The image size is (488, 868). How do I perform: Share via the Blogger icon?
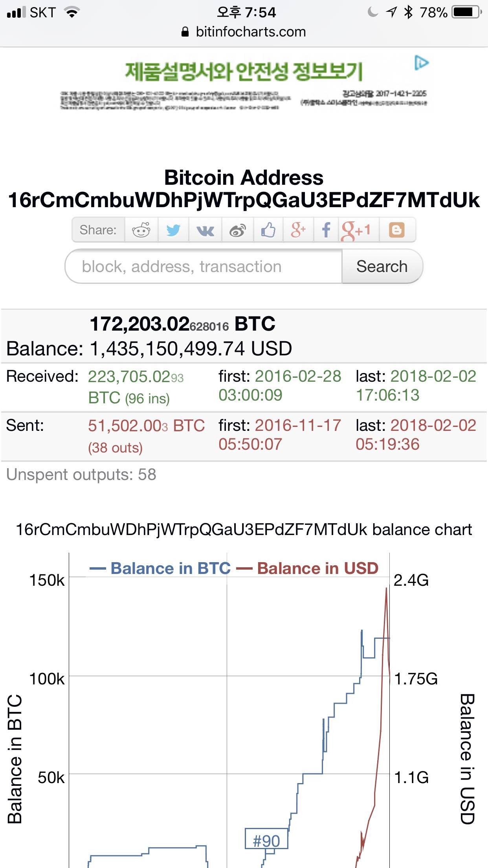coord(396,230)
